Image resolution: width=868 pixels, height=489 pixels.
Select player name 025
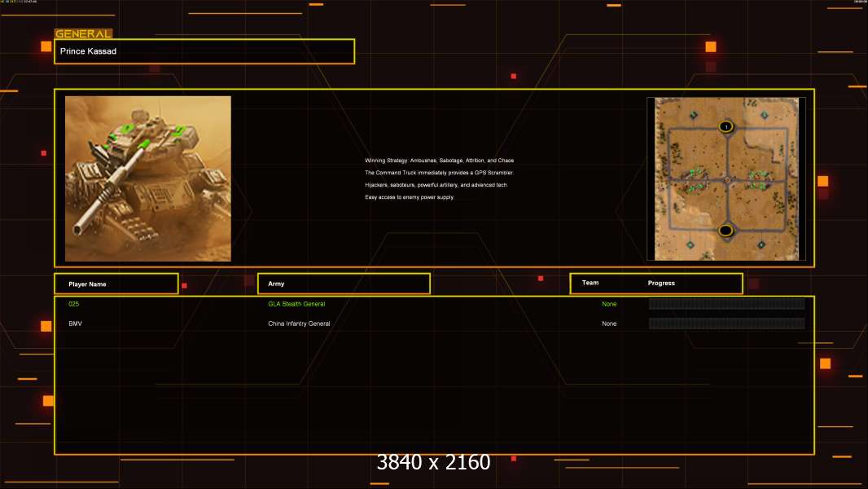[x=73, y=304]
